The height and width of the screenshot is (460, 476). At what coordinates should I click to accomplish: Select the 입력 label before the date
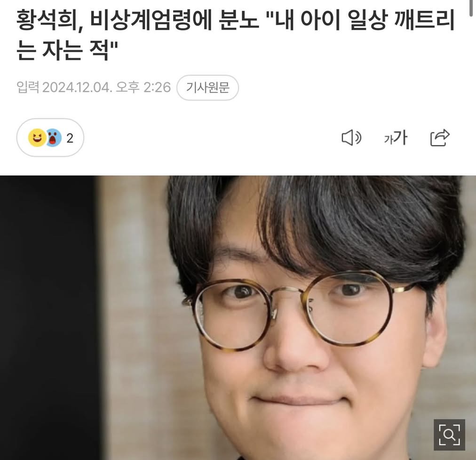28,87
